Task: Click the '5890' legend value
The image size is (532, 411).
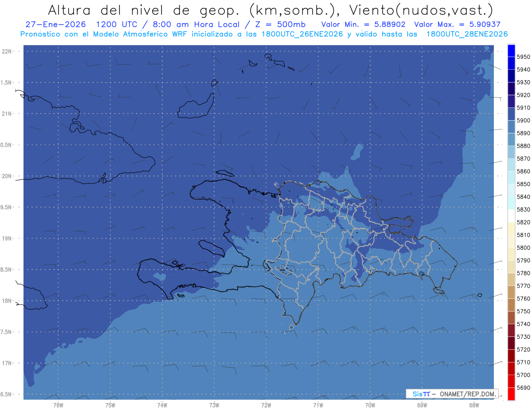Action: coord(524,133)
